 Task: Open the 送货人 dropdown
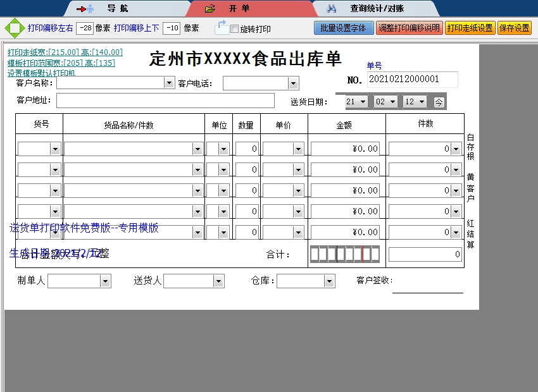pos(218,281)
